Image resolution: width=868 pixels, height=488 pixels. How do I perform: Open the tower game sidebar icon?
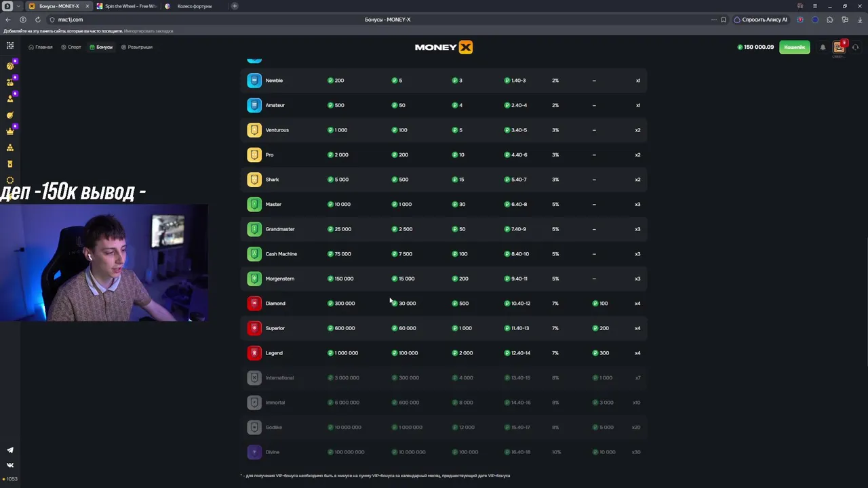pos(10,163)
